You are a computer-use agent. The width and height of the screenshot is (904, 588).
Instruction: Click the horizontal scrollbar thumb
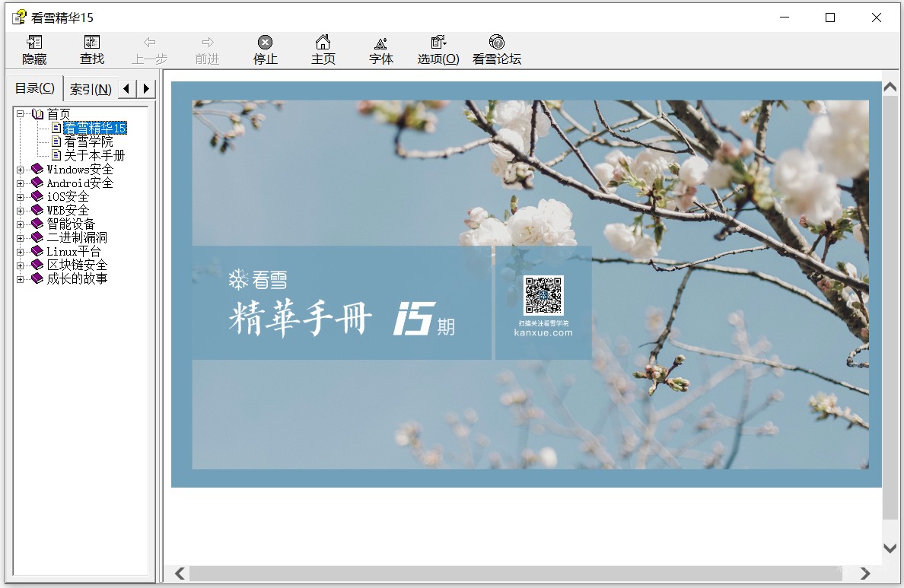point(516,573)
